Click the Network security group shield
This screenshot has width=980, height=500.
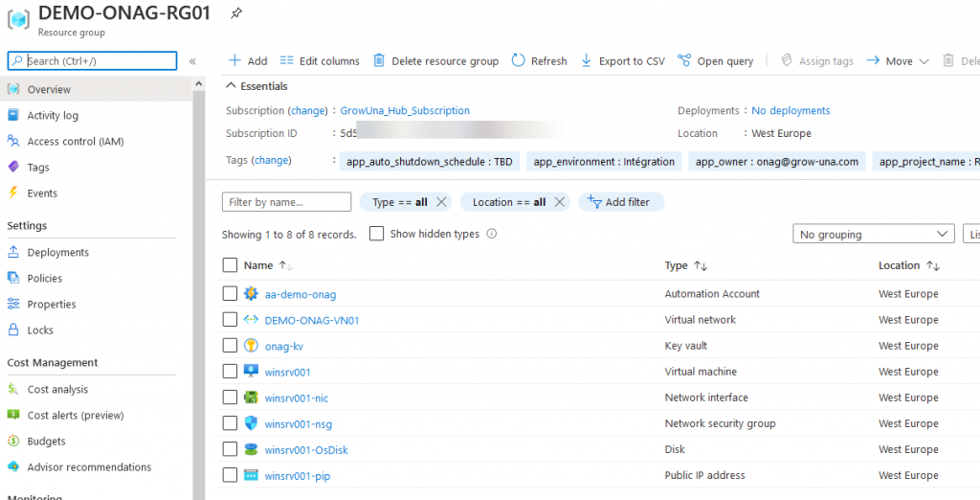point(251,423)
